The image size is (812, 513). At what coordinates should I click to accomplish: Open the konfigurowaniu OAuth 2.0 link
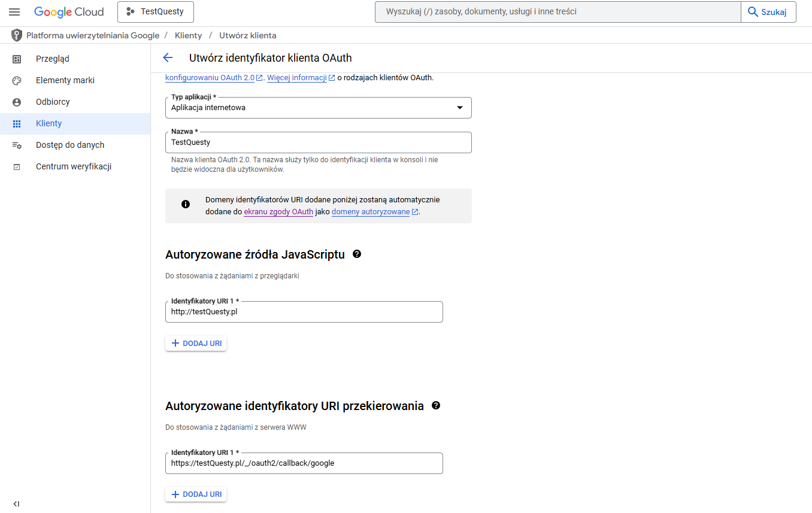coord(214,78)
